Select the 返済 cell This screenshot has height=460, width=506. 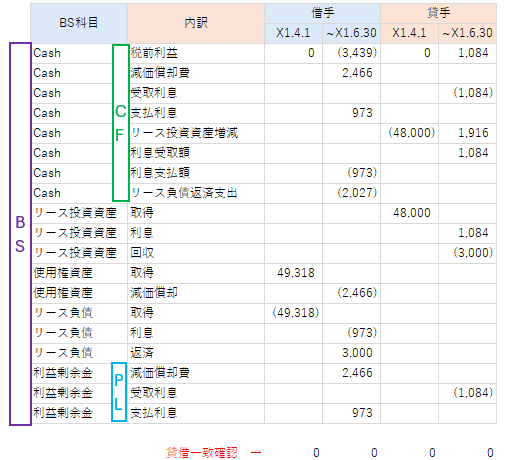click(x=196, y=353)
